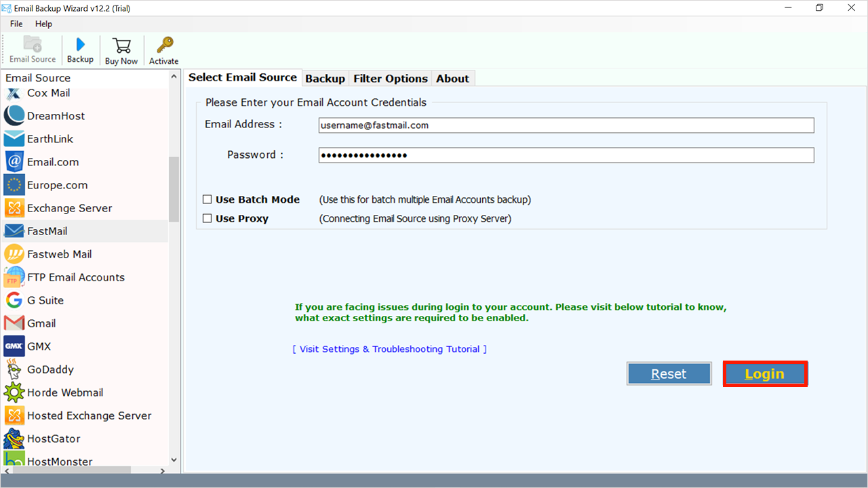868x488 pixels.
Task: Enable the Use Proxy checkbox
Action: [x=208, y=218]
